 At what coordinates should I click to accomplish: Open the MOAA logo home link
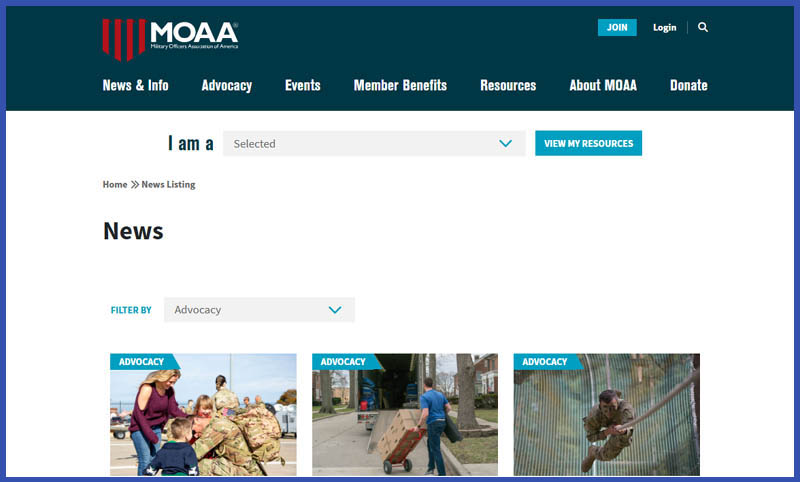point(170,40)
